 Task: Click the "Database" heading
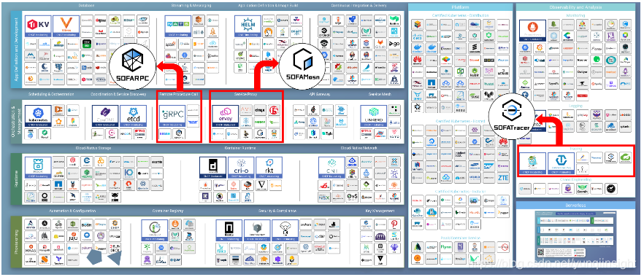tap(86, 6)
